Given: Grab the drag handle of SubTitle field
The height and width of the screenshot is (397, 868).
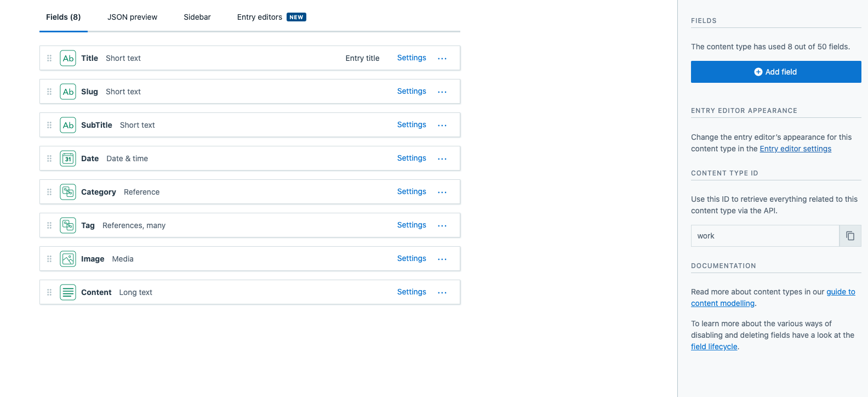Looking at the screenshot, I should [x=49, y=125].
